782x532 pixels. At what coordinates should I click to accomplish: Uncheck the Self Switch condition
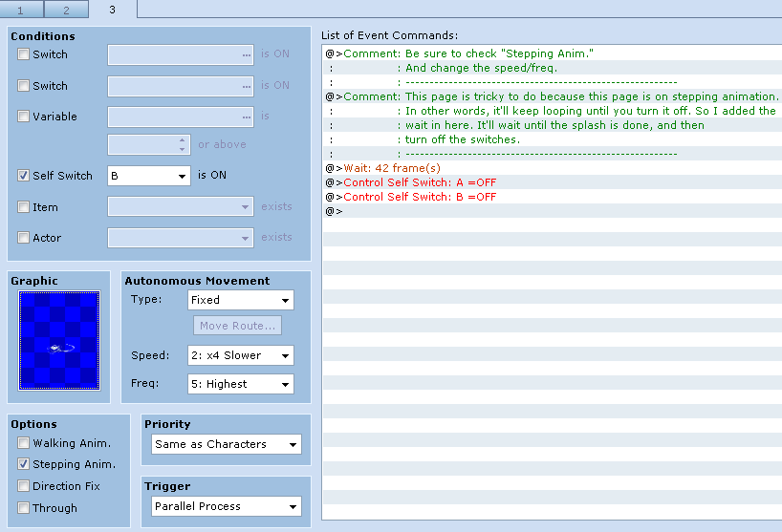click(x=24, y=176)
